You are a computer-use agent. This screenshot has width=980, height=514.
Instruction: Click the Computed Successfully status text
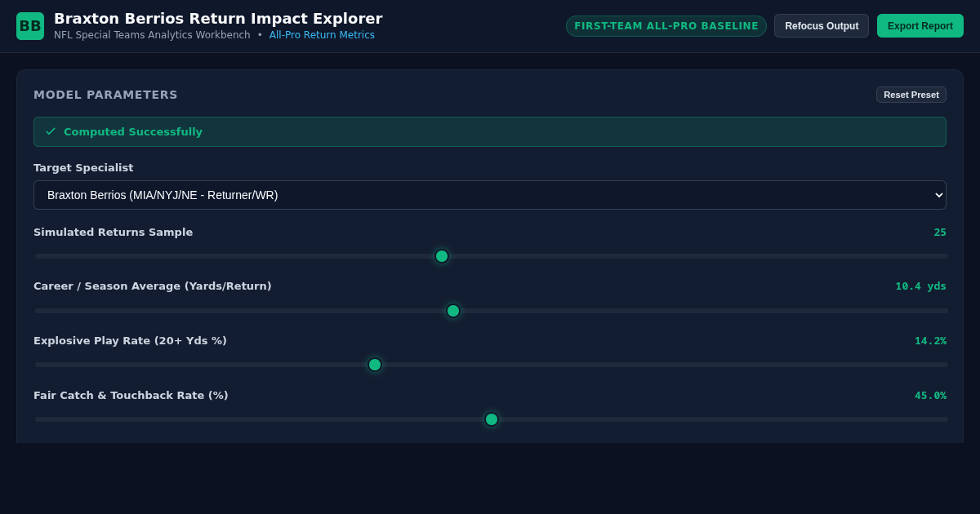click(133, 131)
